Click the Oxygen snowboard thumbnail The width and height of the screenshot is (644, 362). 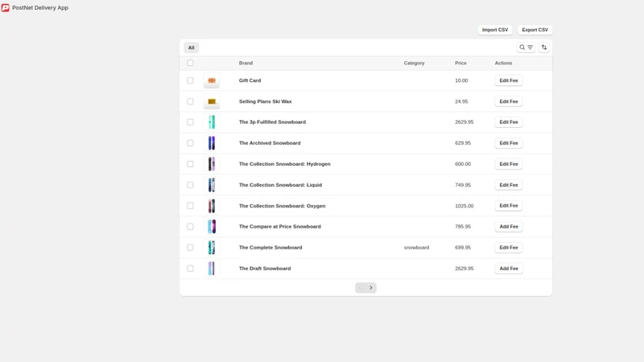click(x=212, y=206)
